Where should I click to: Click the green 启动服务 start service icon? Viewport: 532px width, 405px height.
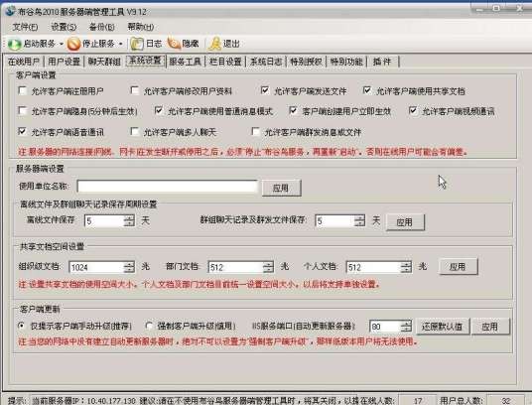click(15, 44)
